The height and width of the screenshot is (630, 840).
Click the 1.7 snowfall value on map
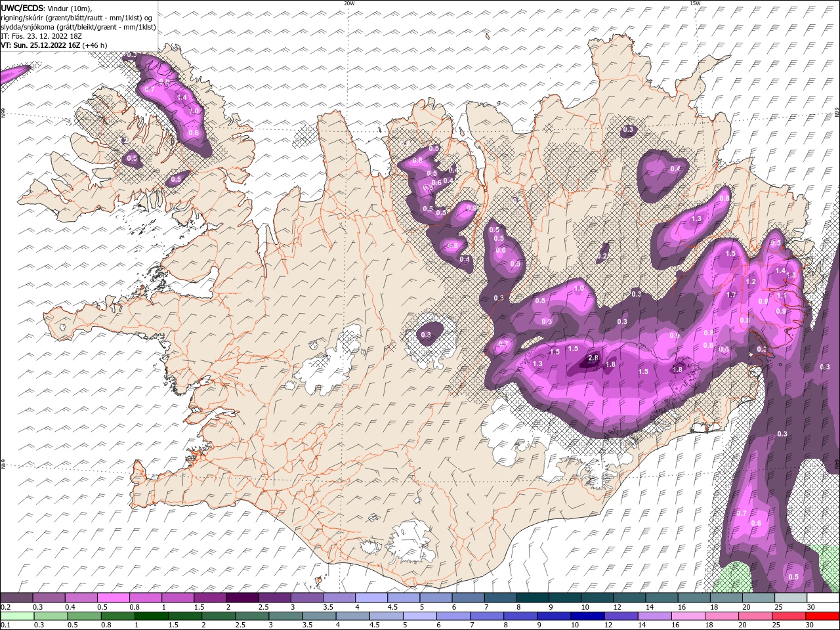click(732, 295)
